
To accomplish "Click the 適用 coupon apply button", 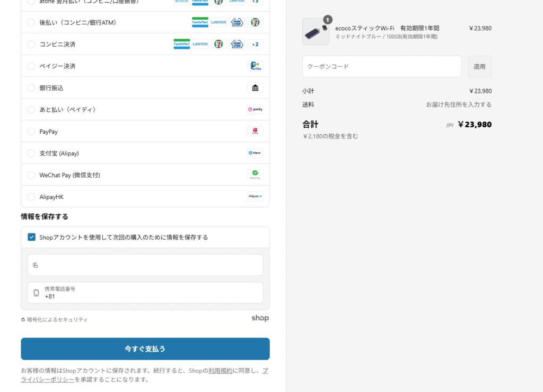I will (479, 66).
